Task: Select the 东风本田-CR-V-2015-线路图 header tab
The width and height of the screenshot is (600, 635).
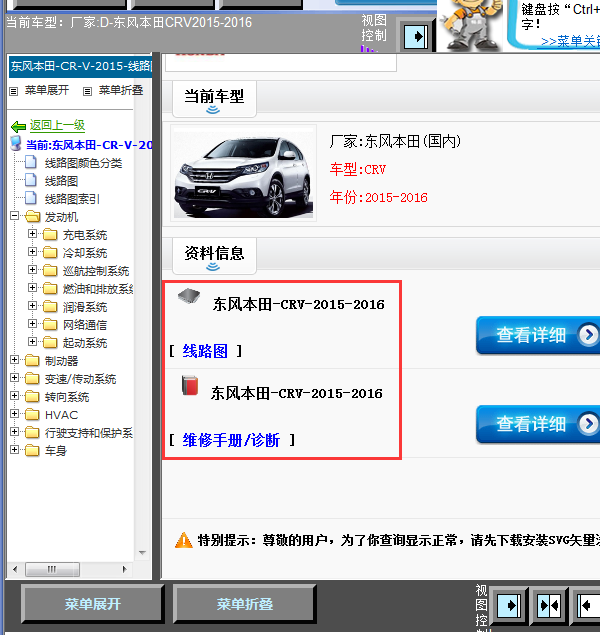Action: 81,66
